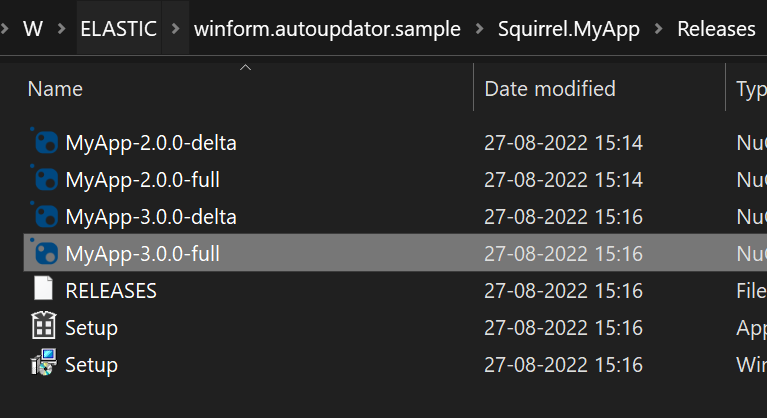Expand the chevron after Squirrel.MyApp breadcrumb
The height and width of the screenshot is (418, 767).
[659, 29]
